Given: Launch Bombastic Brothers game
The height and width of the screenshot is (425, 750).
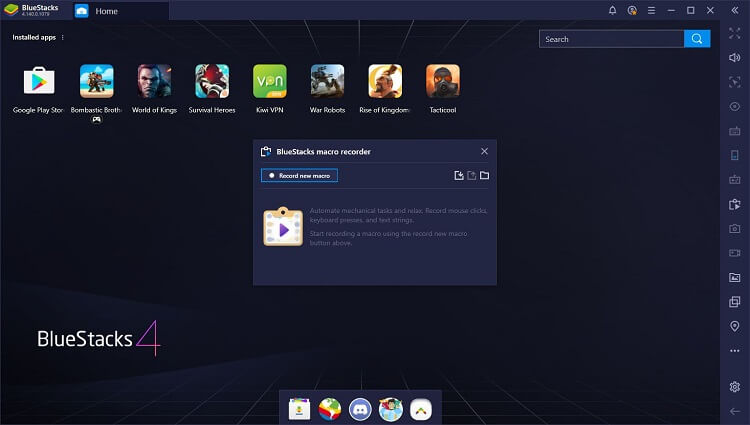Looking at the screenshot, I should point(97,81).
